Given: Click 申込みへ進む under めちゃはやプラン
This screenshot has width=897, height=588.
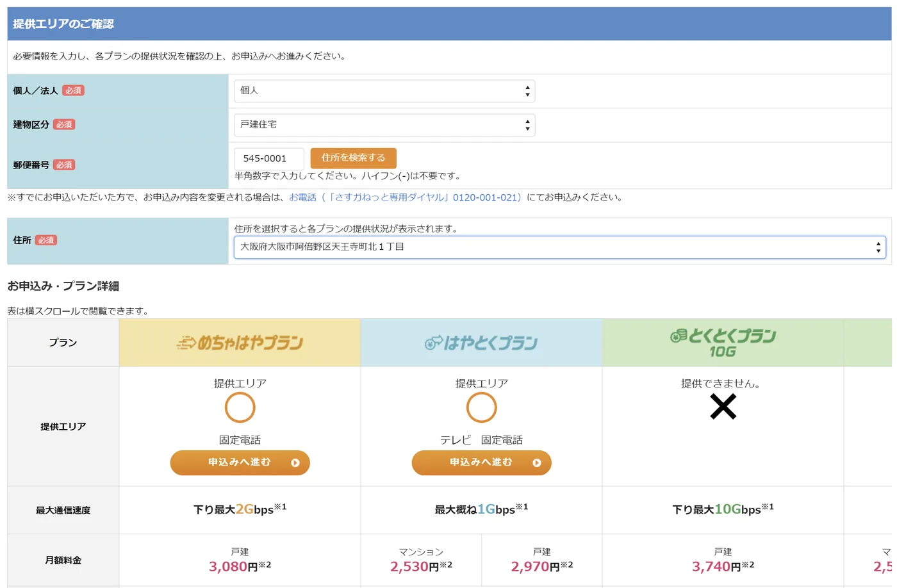Looking at the screenshot, I should [240, 462].
